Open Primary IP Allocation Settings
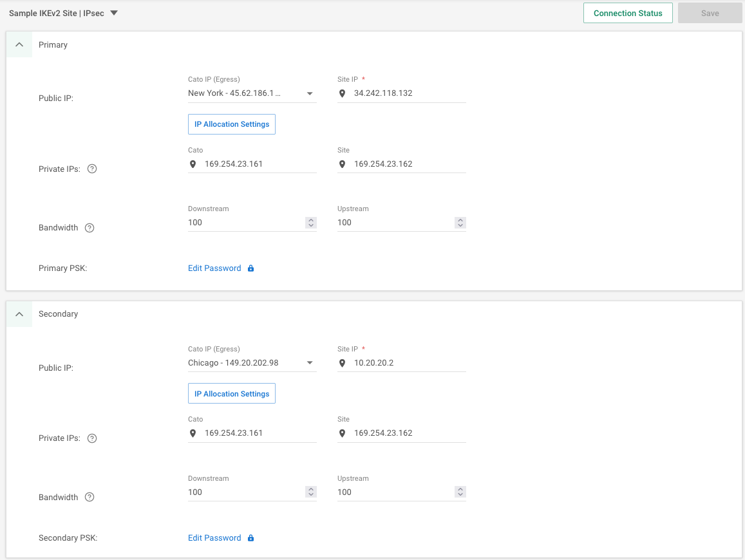This screenshot has height=560, width=745. coord(231,124)
